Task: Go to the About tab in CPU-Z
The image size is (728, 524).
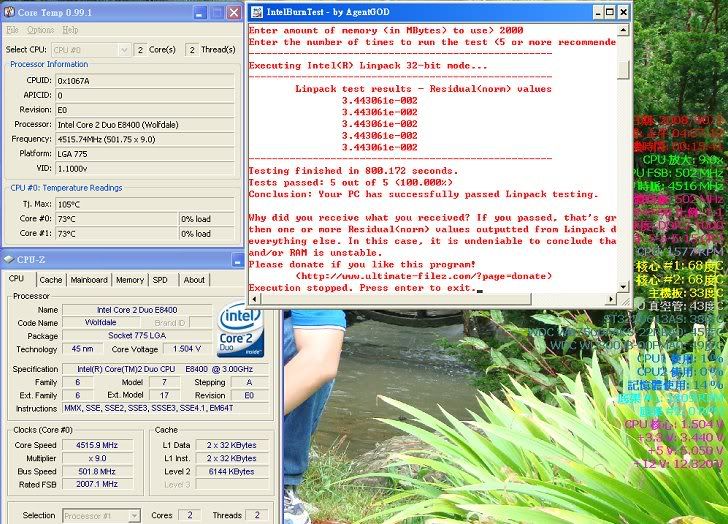Action: coord(194,280)
